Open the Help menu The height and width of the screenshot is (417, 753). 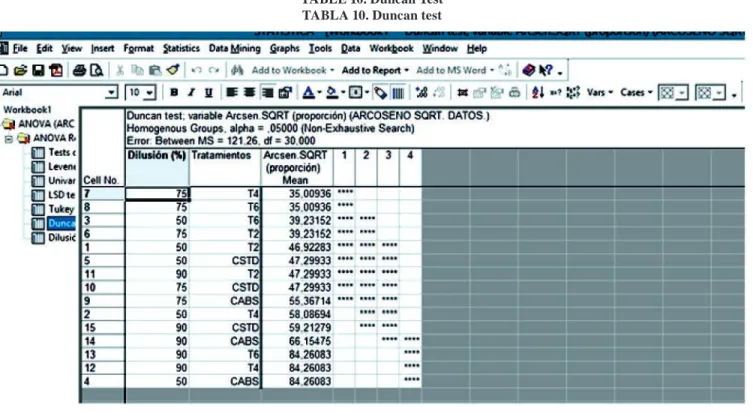tap(476, 49)
